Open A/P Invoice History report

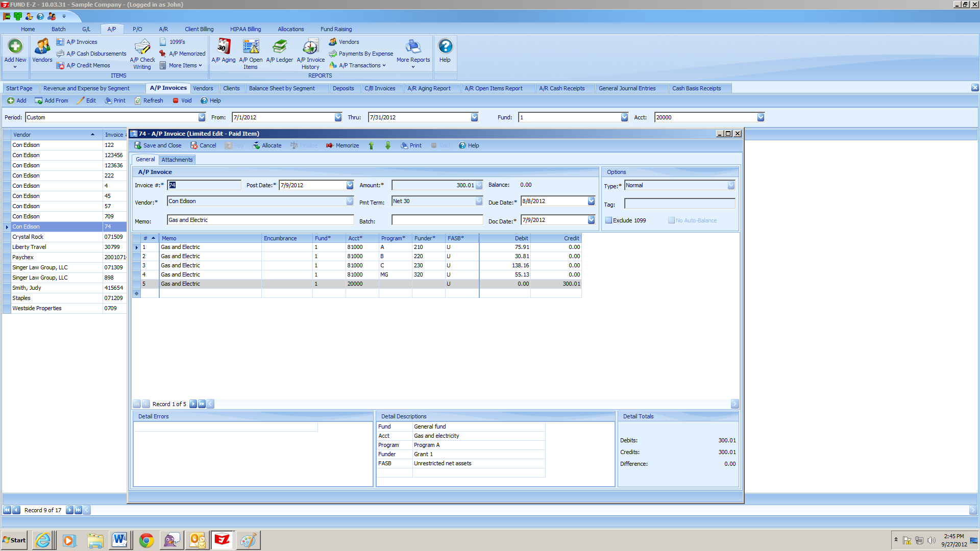point(310,47)
